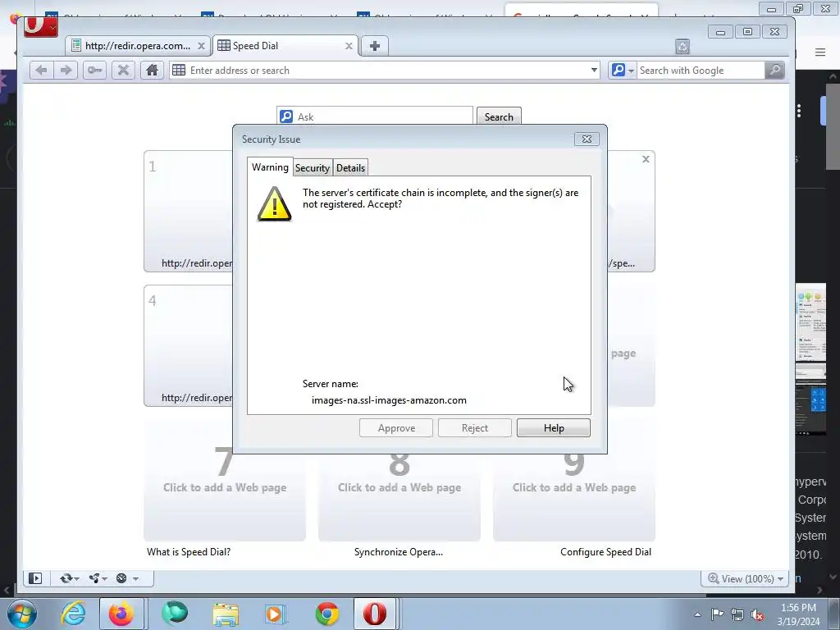
Task: Select the Warning tab
Action: coord(270,167)
